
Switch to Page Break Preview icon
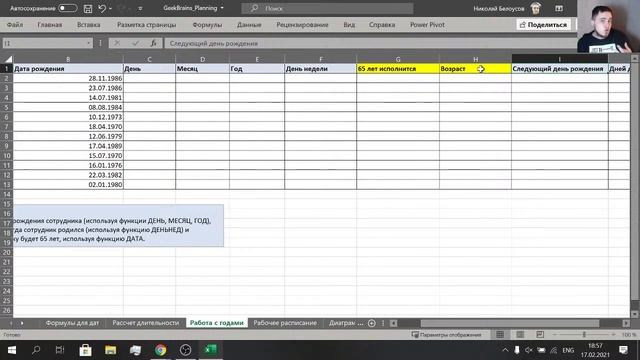[540, 335]
